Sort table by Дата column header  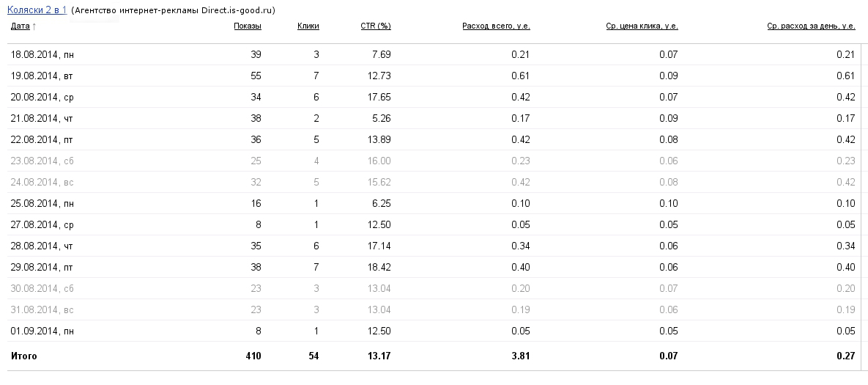(20, 26)
